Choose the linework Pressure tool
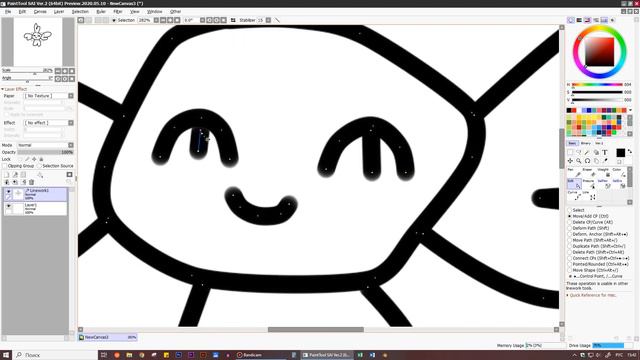Screen dimensions: 640x360 tap(589, 184)
